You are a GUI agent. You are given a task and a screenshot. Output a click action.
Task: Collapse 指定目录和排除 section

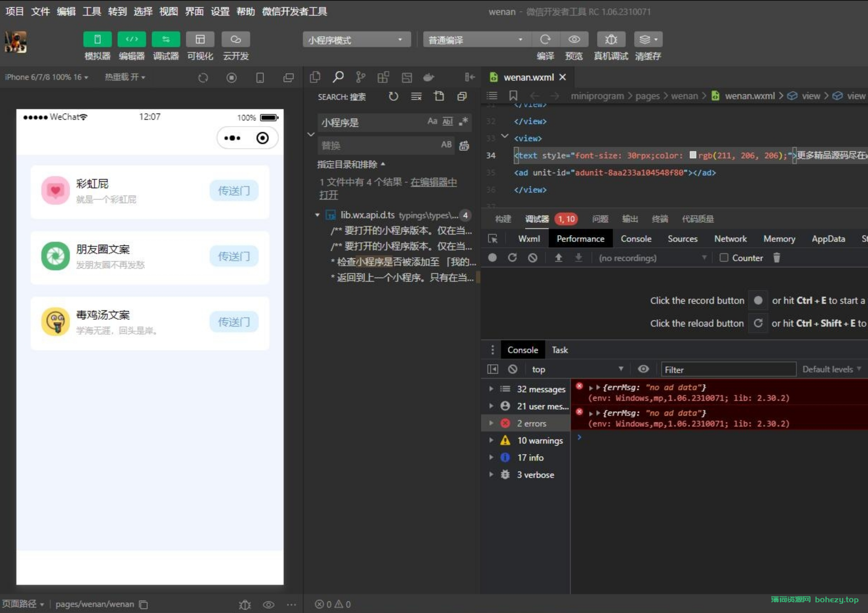click(351, 165)
